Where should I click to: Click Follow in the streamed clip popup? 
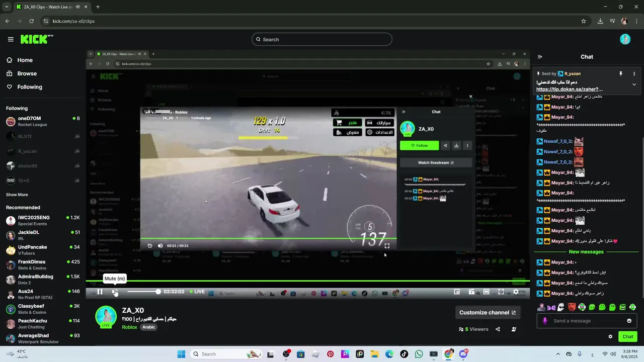(x=419, y=145)
